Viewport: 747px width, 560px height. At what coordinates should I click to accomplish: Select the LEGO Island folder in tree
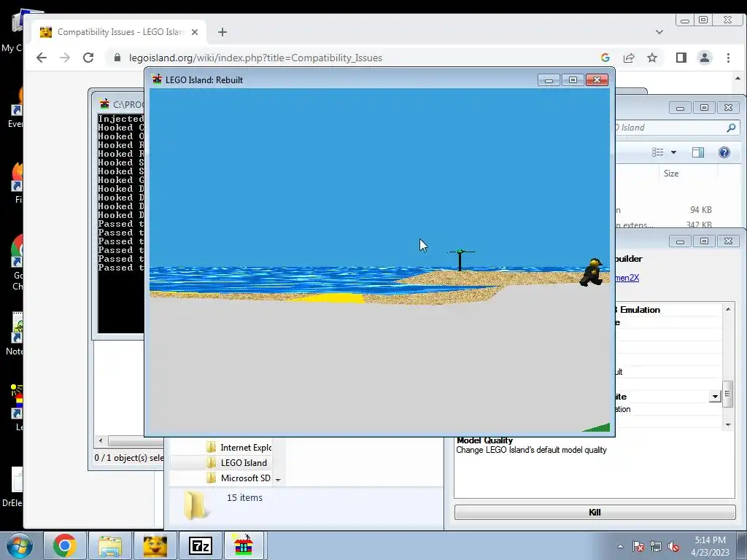[x=237, y=462]
